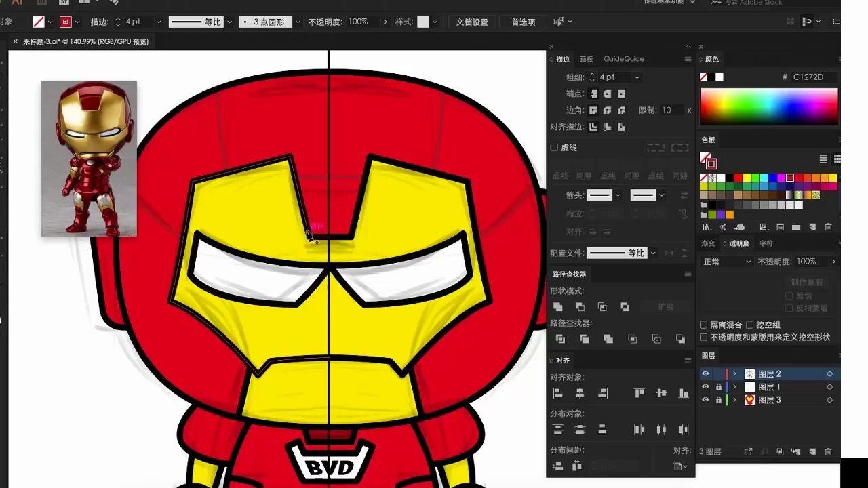Check the 挖空组 option

(x=749, y=325)
